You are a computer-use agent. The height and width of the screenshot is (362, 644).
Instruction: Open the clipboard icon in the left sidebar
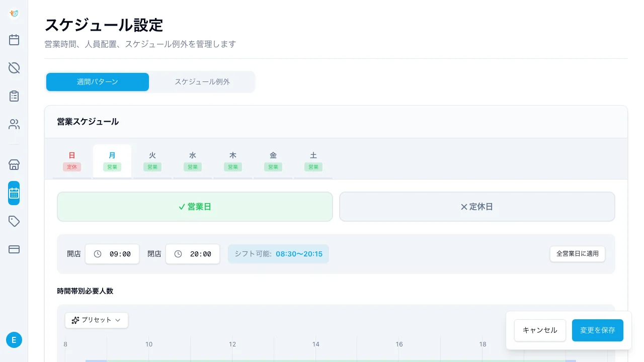[14, 96]
